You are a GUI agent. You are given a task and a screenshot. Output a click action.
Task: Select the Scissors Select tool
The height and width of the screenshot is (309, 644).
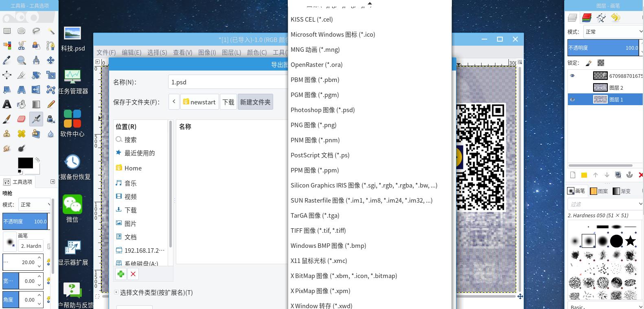[22, 46]
